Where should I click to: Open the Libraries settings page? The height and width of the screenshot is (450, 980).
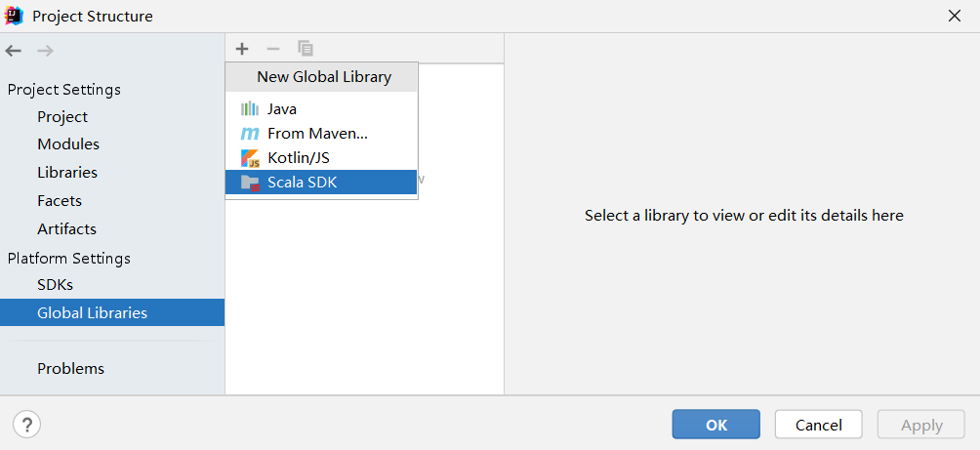click(67, 173)
